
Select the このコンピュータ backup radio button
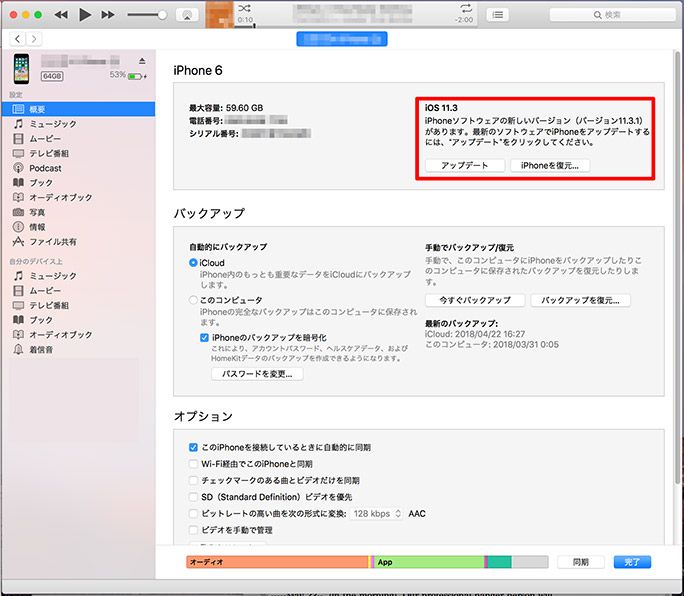point(193,300)
